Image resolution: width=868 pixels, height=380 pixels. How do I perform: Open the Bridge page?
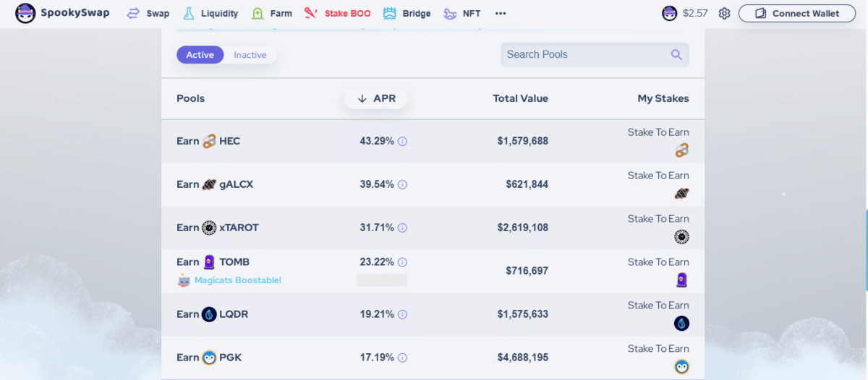407,14
